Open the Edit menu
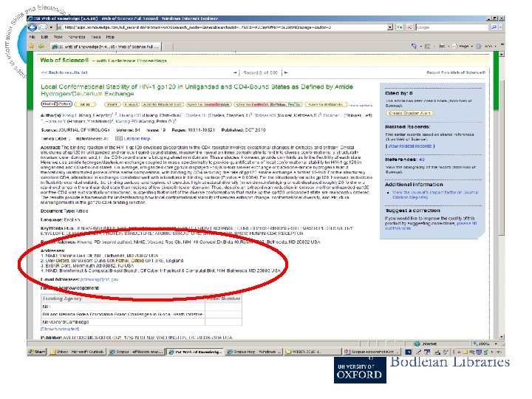Screen dimensions: 532x399 coord(44,37)
